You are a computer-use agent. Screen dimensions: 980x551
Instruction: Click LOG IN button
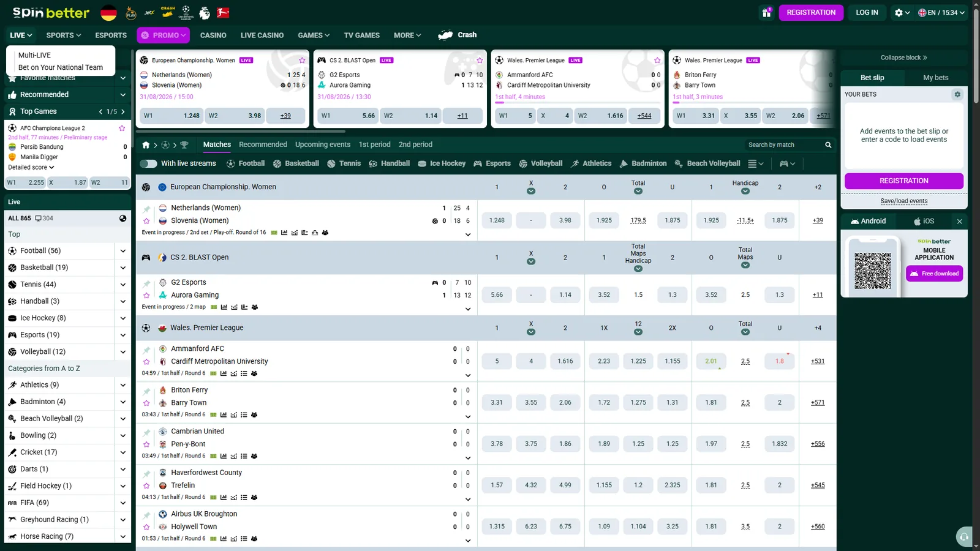click(x=867, y=12)
